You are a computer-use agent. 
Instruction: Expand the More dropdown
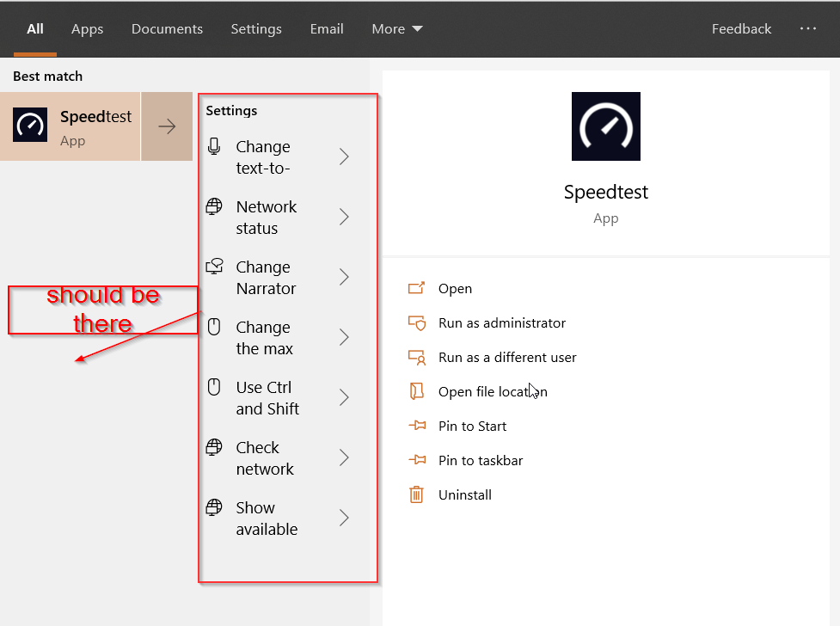[397, 29]
